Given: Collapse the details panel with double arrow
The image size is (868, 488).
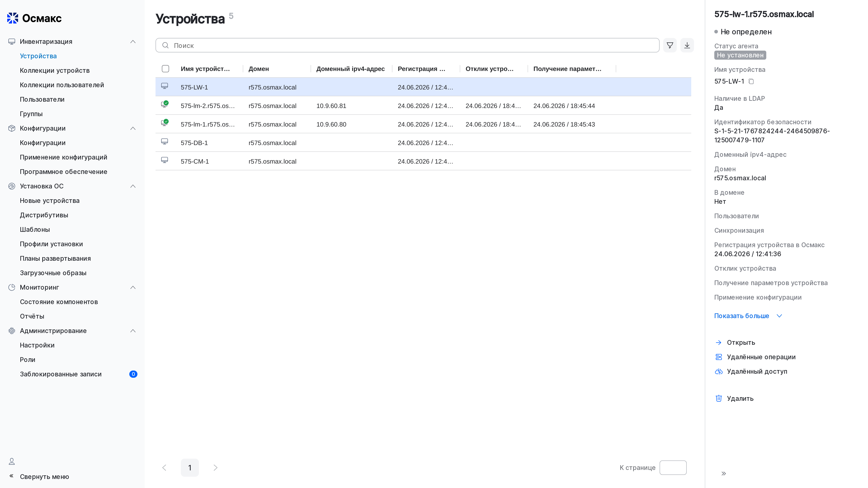Looking at the screenshot, I should tap(724, 474).
